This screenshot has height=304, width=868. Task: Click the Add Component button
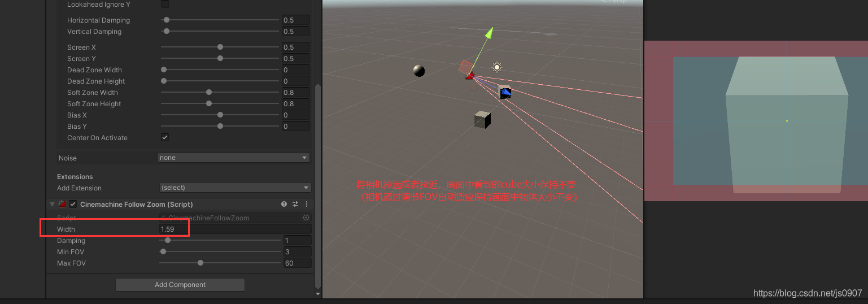[x=180, y=285]
